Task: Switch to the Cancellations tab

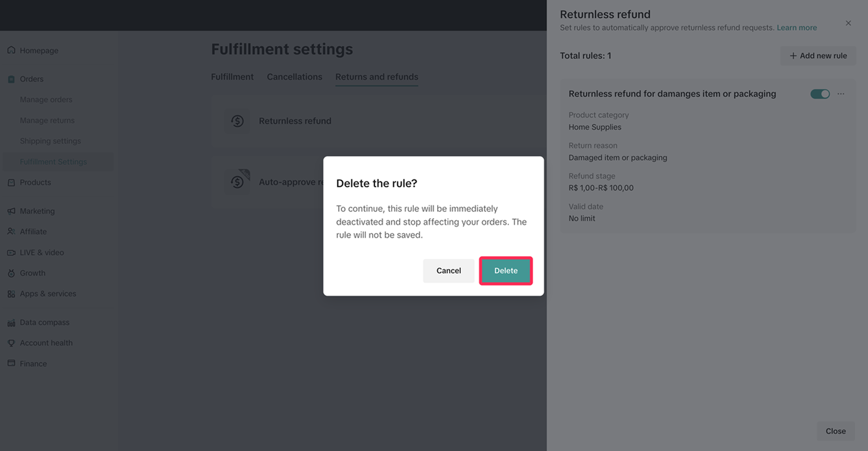Action: point(294,77)
